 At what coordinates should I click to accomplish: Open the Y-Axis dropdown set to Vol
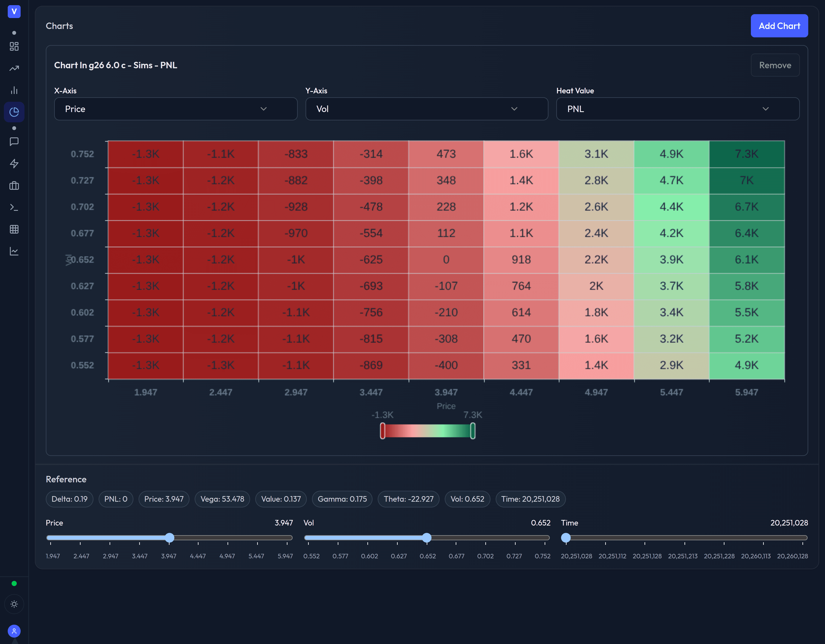(x=426, y=109)
